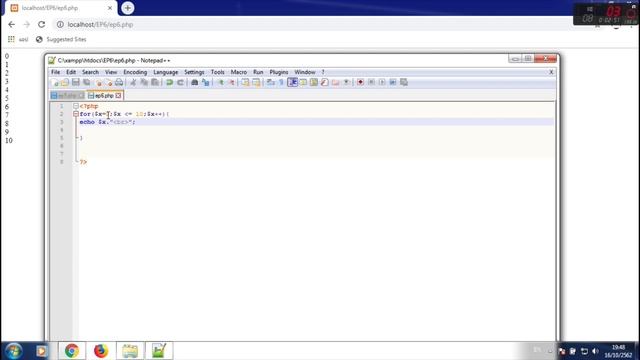Viewport: 640px width, 360px height.
Task: Click the macro Playback icon
Action: pyautogui.click(x=382, y=82)
